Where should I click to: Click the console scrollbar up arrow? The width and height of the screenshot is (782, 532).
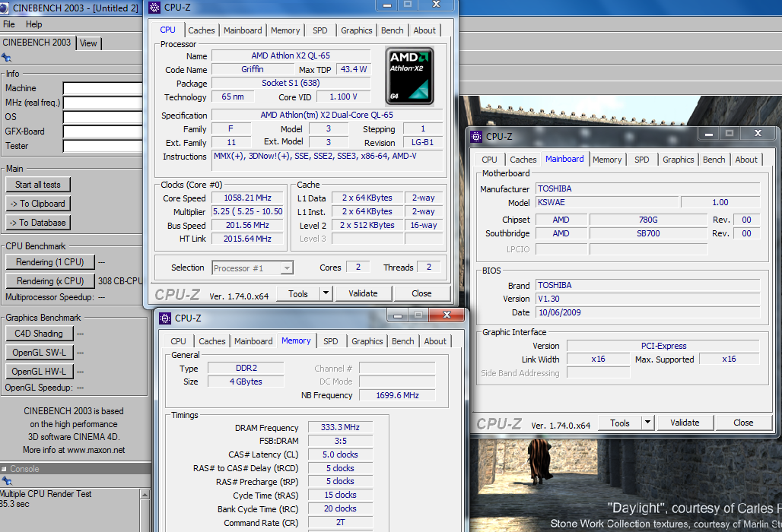coord(145,494)
